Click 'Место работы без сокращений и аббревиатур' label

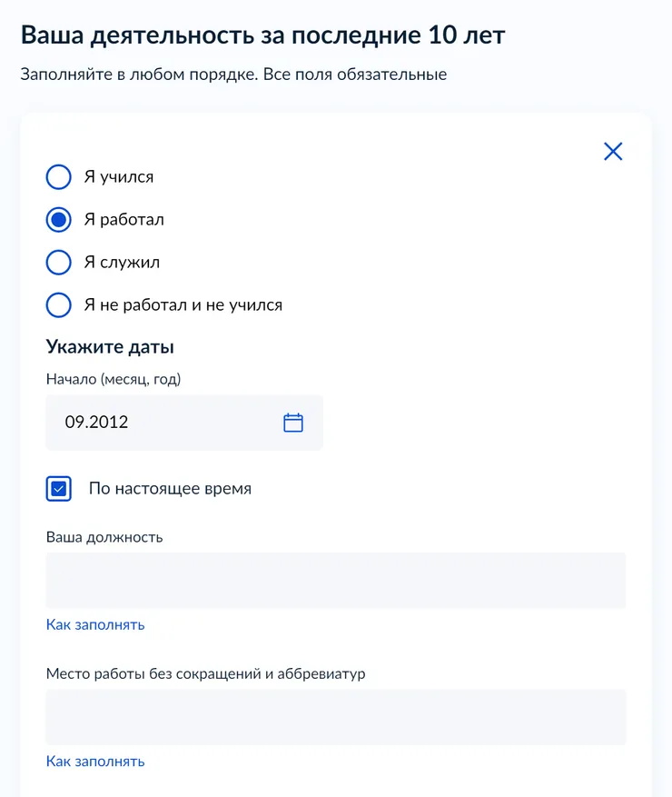(x=206, y=674)
